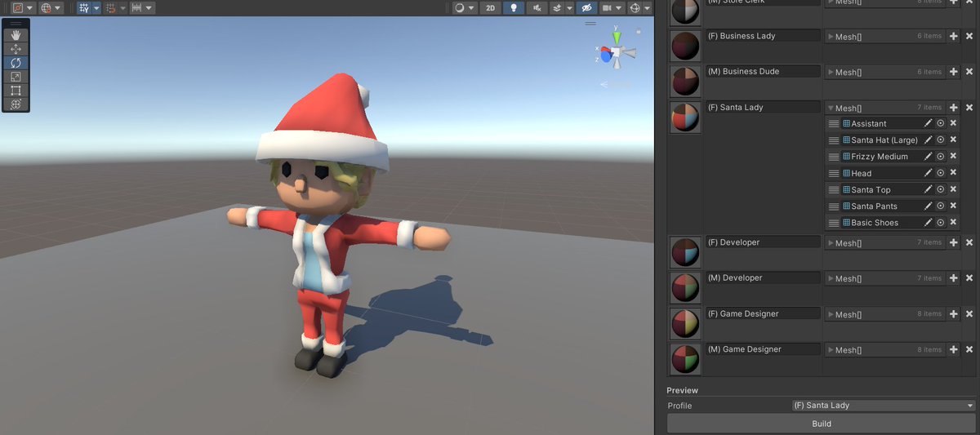Viewport: 980px width, 435px height.
Task: Select the Scale tool
Action: point(16,77)
